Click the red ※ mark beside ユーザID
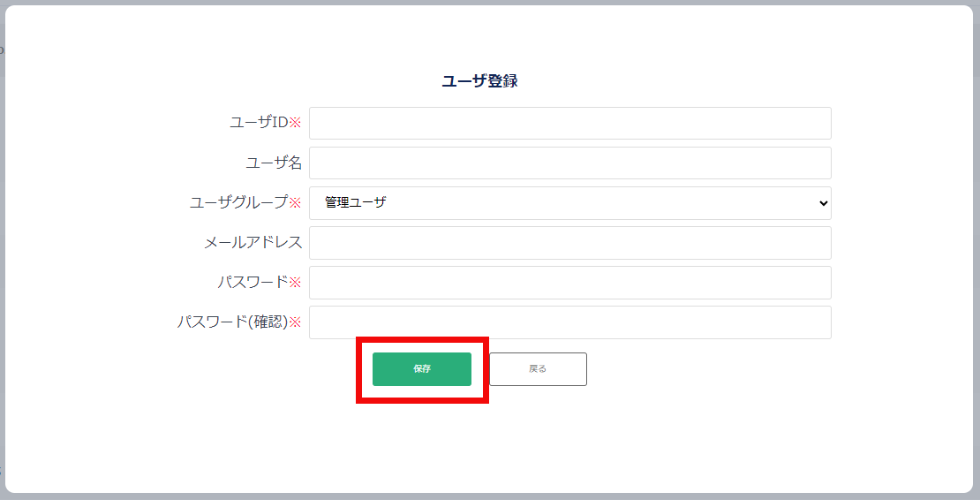Image resolution: width=980 pixels, height=500 pixels. [x=295, y=123]
